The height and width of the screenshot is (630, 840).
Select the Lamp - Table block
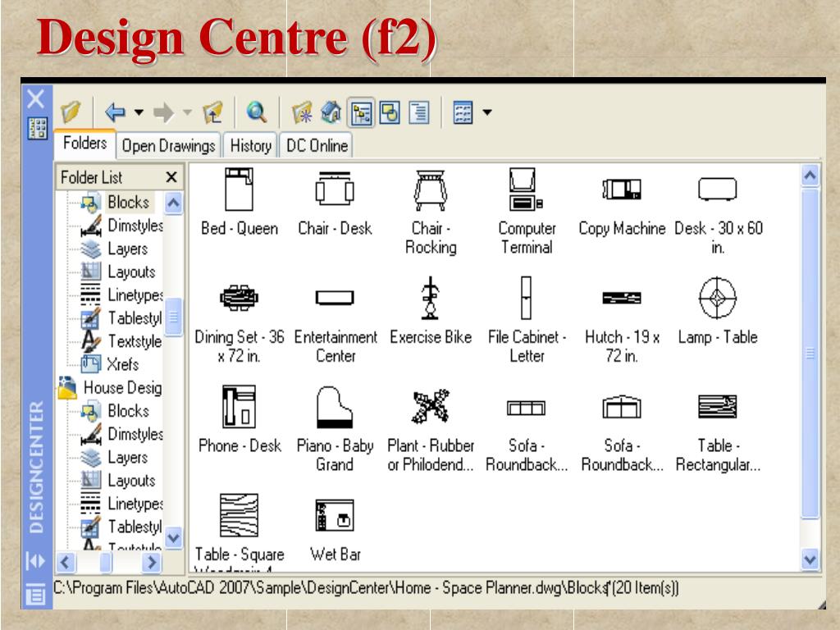point(717,311)
